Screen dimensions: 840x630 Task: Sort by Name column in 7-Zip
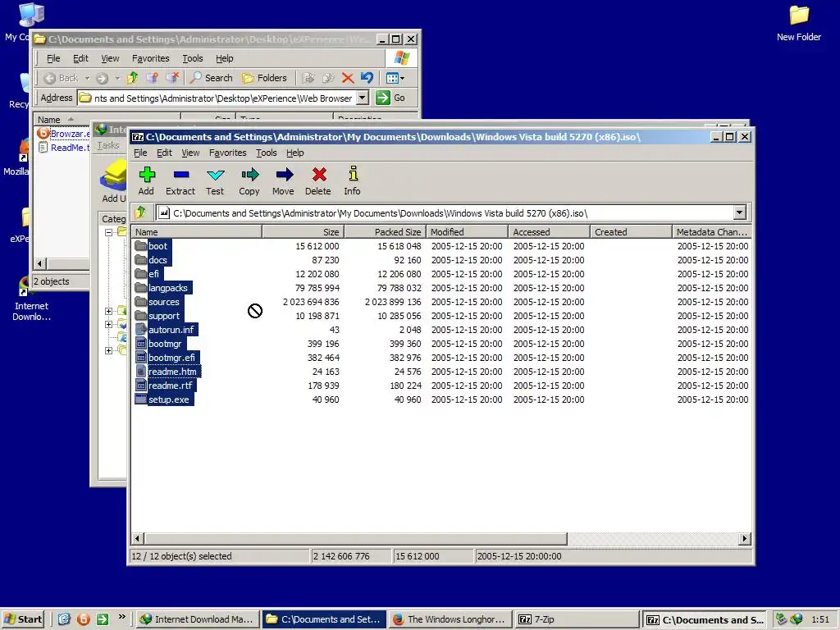point(197,232)
